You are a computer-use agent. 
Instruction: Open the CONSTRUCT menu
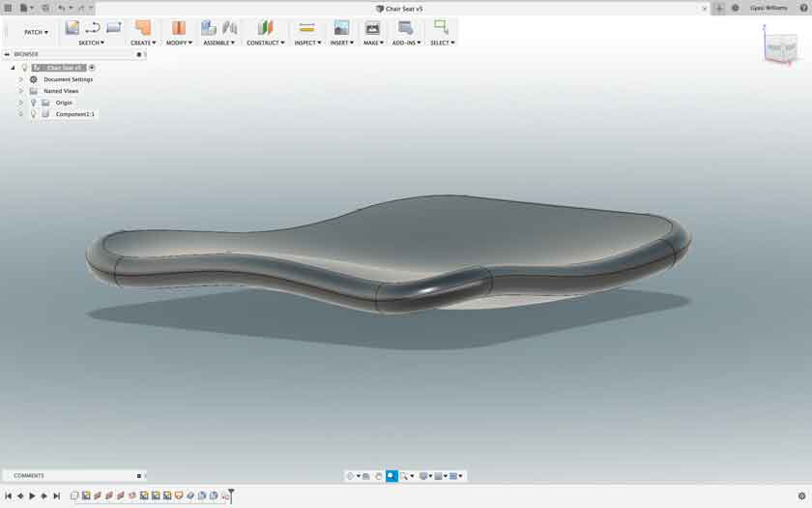point(265,43)
